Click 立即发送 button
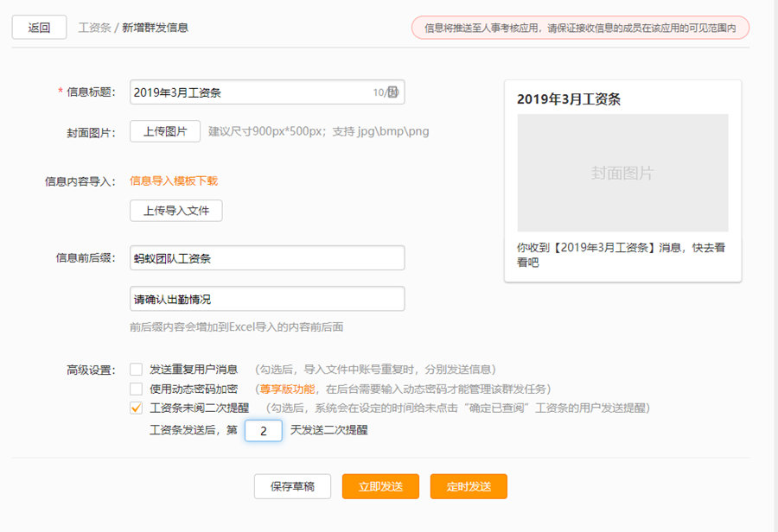Viewport: 778px width, 532px height. [x=380, y=486]
